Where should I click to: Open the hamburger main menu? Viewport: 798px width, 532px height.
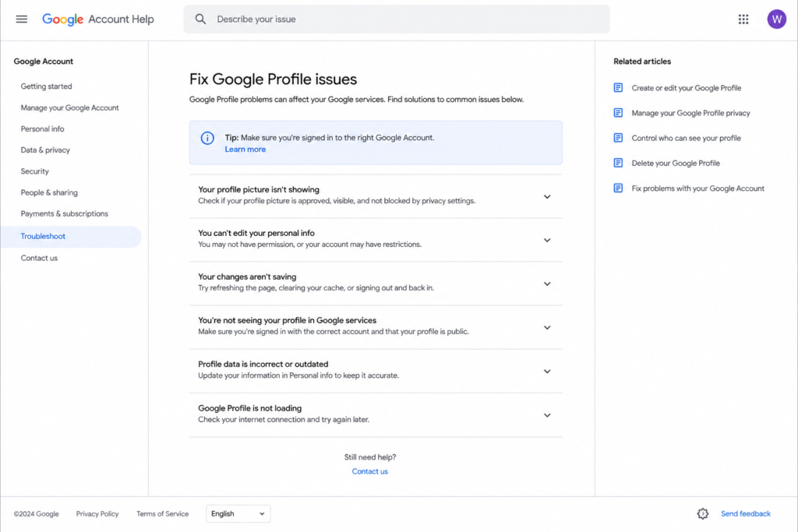point(21,19)
